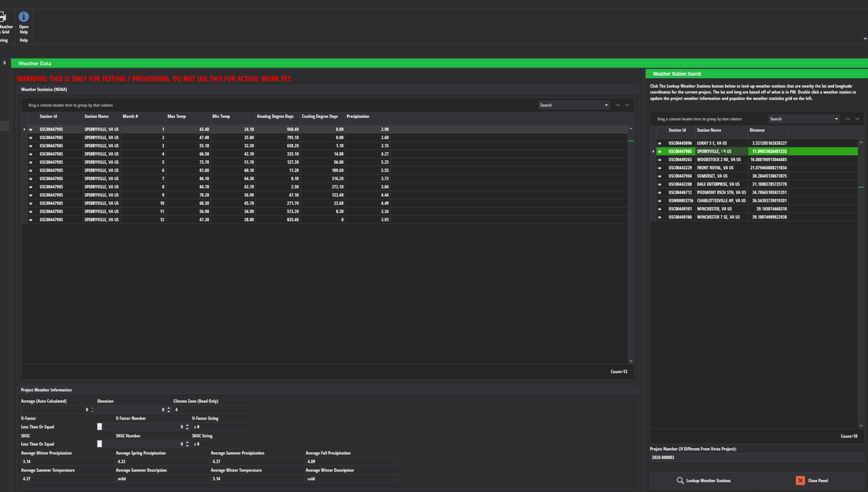Increase the U Factor Number spinner
The image size is (868, 492).
(187, 425)
